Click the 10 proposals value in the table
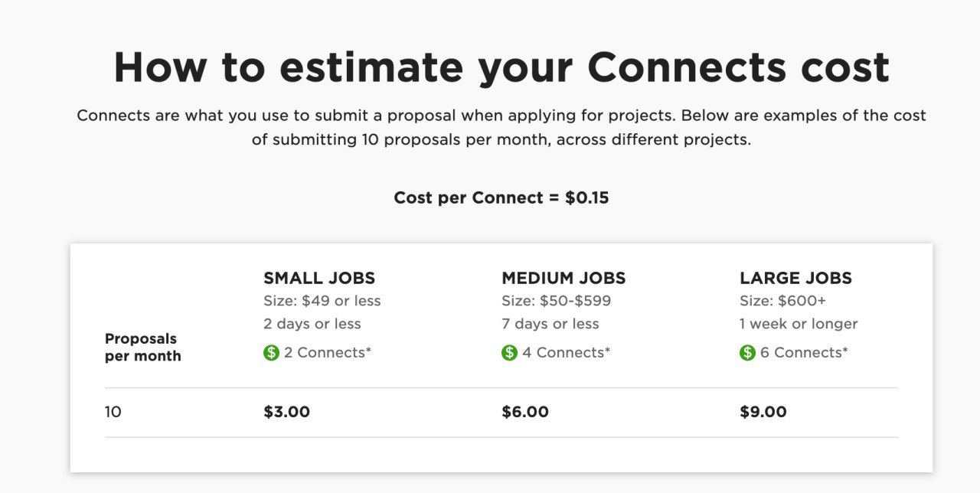The width and height of the screenshot is (980, 493). 113,412
